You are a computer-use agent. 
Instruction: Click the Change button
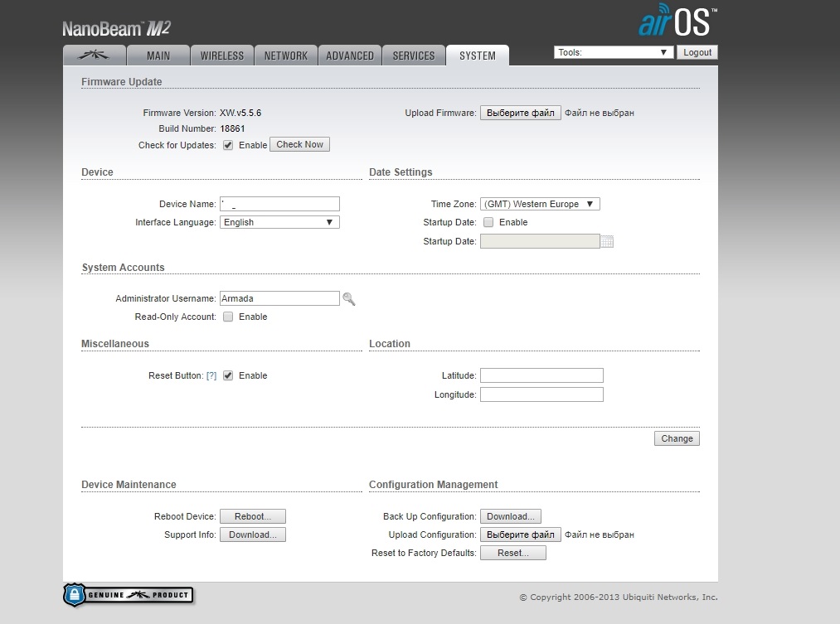point(677,438)
